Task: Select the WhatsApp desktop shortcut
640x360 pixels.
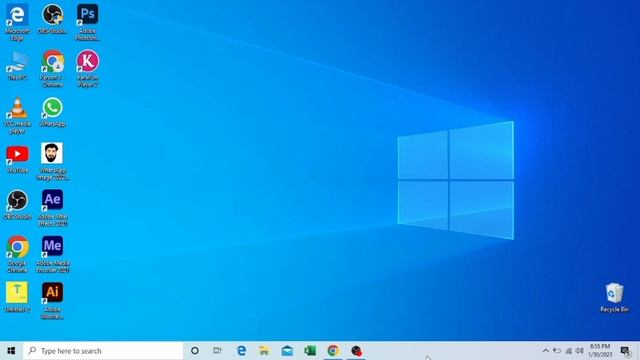Action: [52, 112]
